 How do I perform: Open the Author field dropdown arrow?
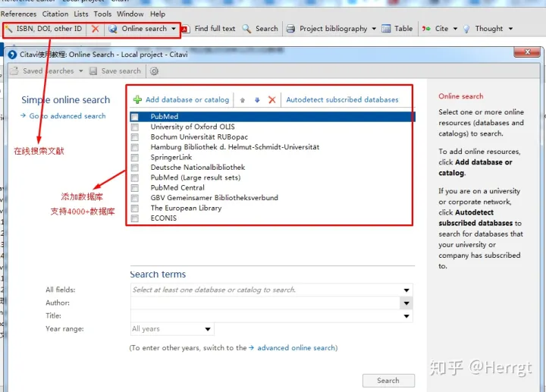[x=406, y=303]
